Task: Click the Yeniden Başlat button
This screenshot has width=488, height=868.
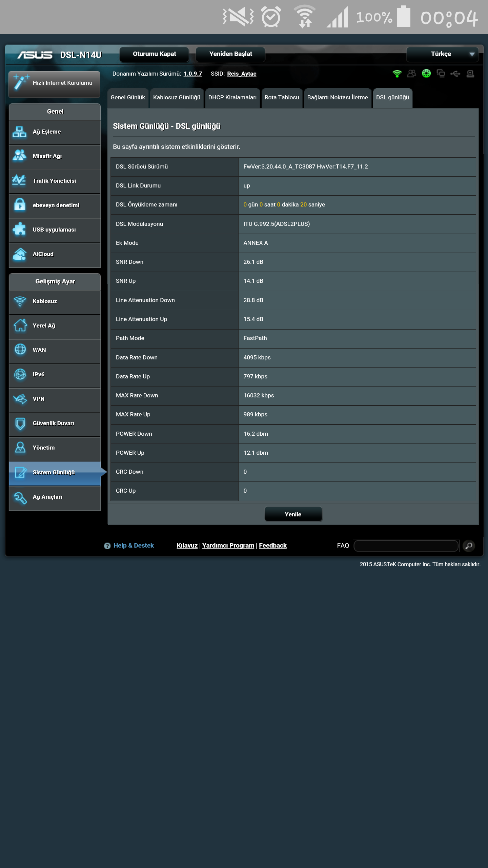Action: click(230, 54)
